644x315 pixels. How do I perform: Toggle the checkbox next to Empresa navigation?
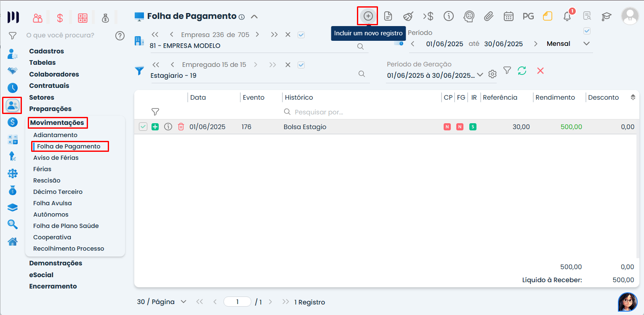click(x=301, y=35)
